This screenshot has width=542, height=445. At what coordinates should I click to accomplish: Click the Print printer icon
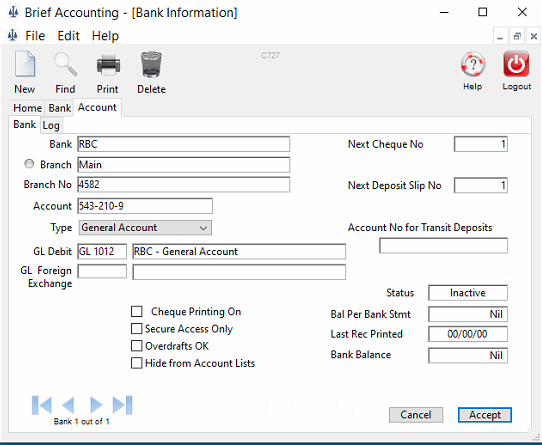click(x=108, y=64)
